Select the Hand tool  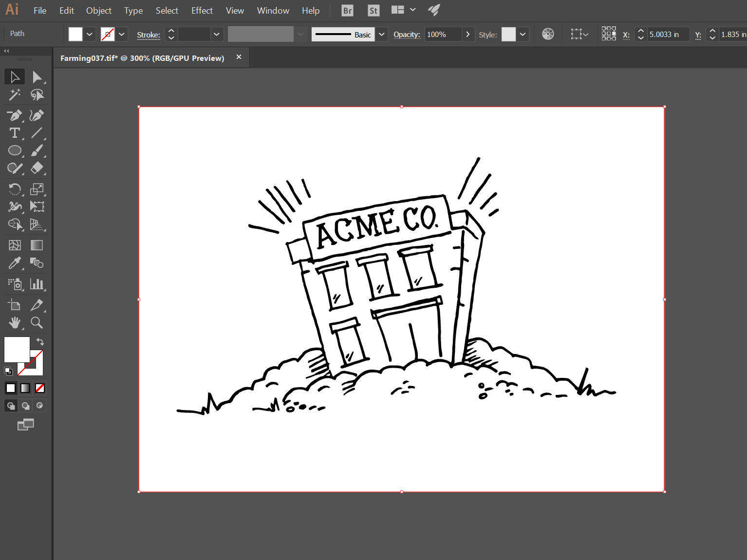pos(14,322)
